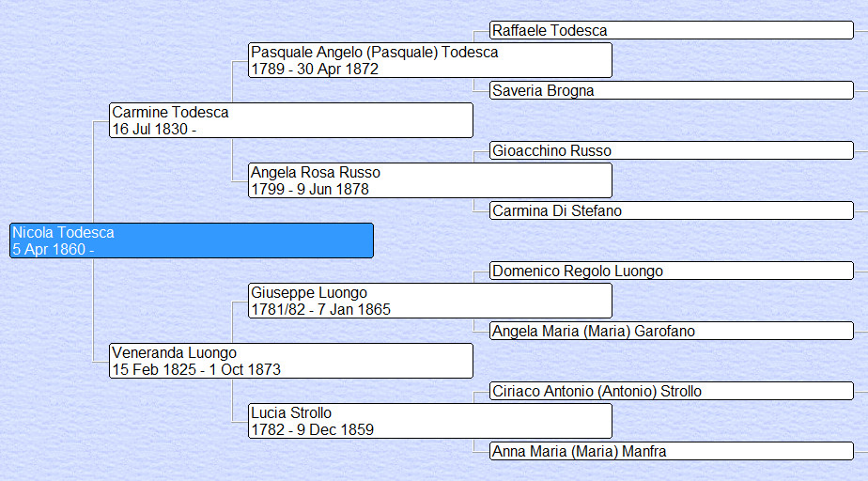
Task: Select the highlighted Nicola Todesca box
Action: coord(192,240)
